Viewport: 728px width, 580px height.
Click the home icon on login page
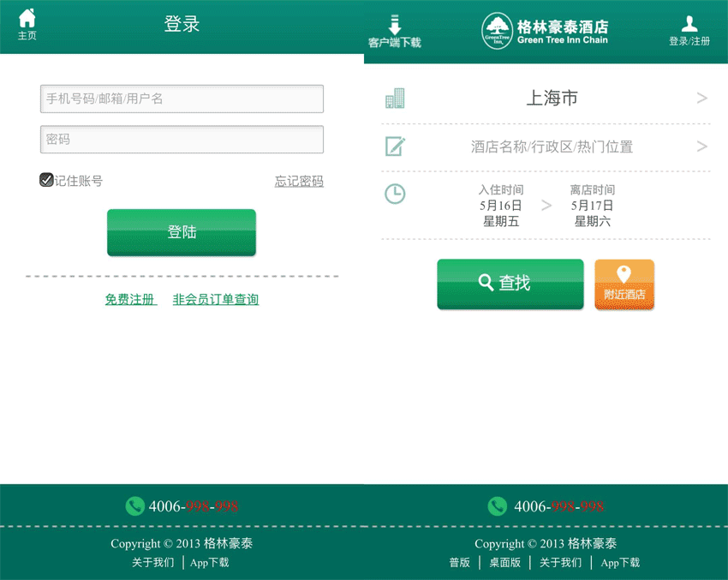pyautogui.click(x=27, y=19)
